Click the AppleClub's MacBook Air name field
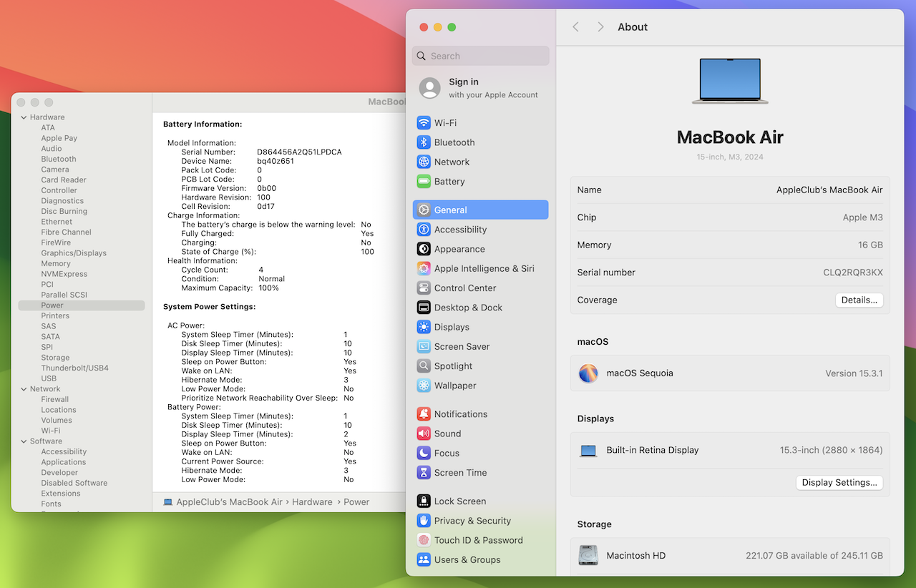 tap(829, 190)
